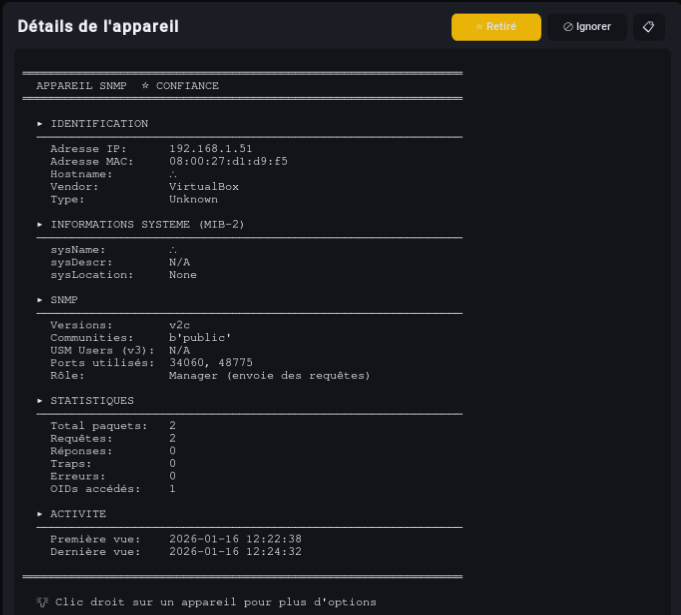
Task: Click the ports value 34060, 48775
Action: (211, 363)
